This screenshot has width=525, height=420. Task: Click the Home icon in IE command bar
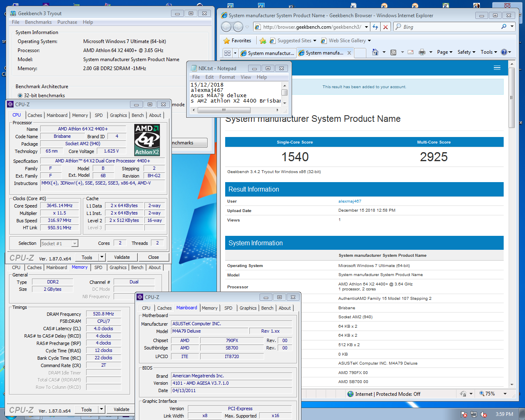point(375,52)
